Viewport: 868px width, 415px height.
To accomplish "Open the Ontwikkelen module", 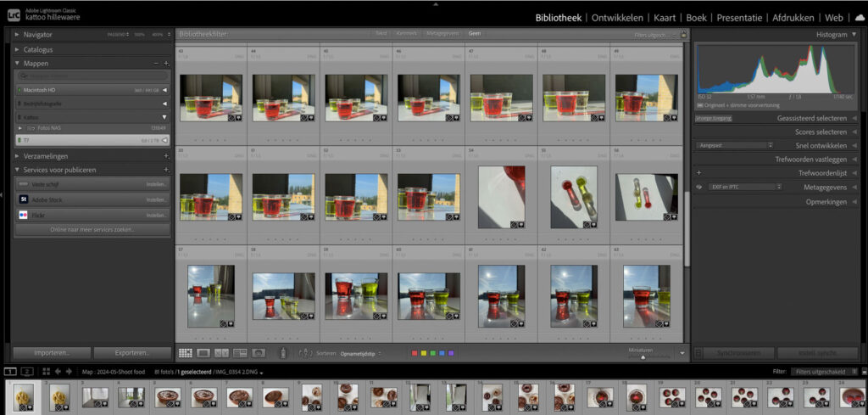I will [x=617, y=18].
